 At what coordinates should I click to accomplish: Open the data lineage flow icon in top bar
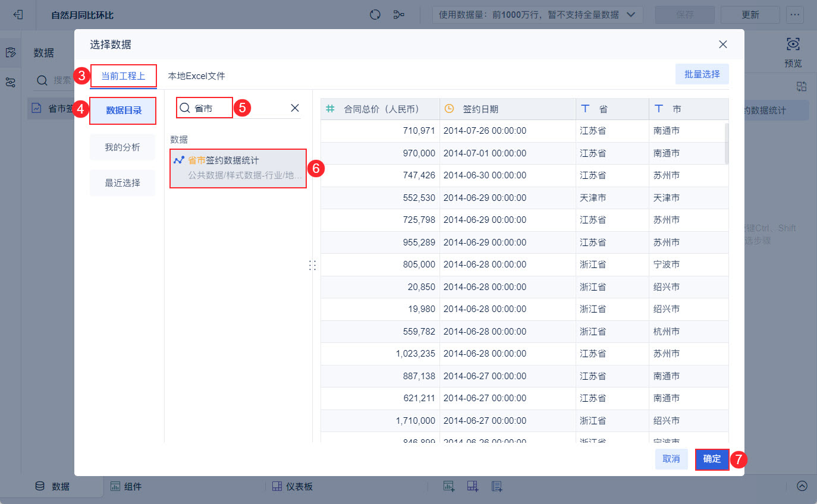(399, 14)
